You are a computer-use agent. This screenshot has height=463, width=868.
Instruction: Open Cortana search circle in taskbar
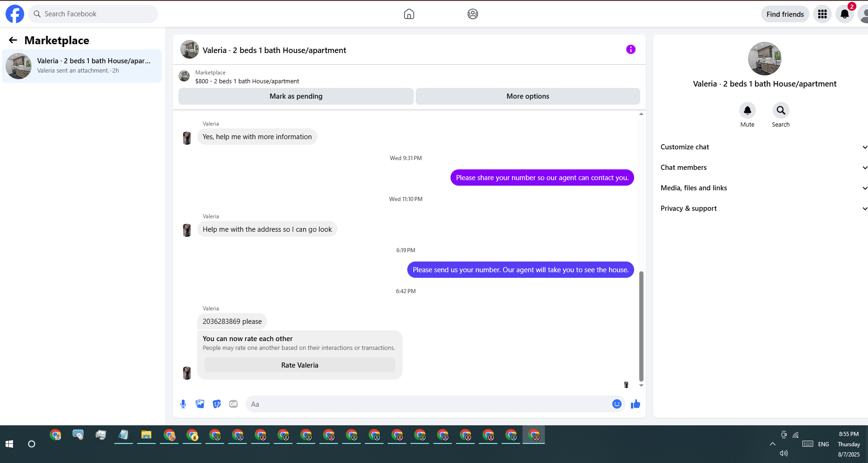[x=32, y=444]
